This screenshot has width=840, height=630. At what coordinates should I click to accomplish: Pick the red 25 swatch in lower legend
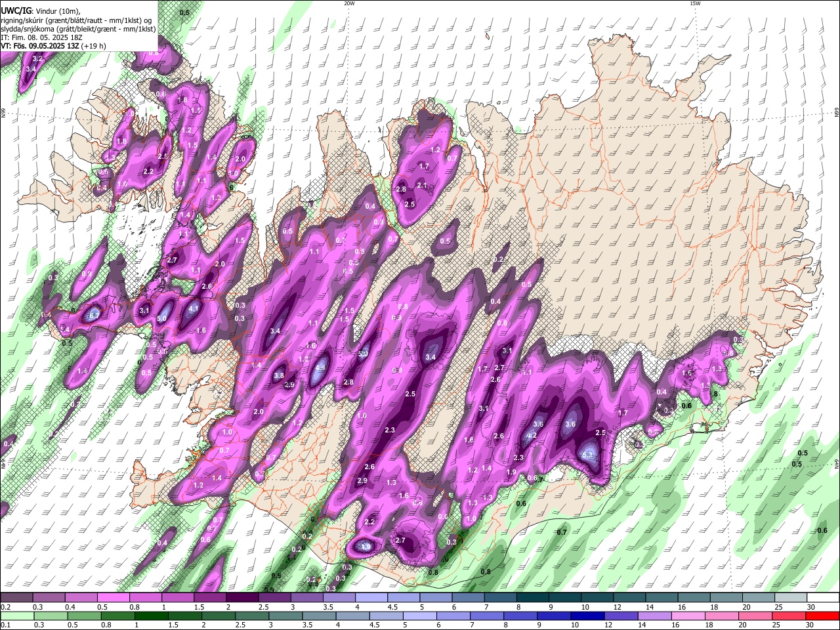tap(788, 616)
